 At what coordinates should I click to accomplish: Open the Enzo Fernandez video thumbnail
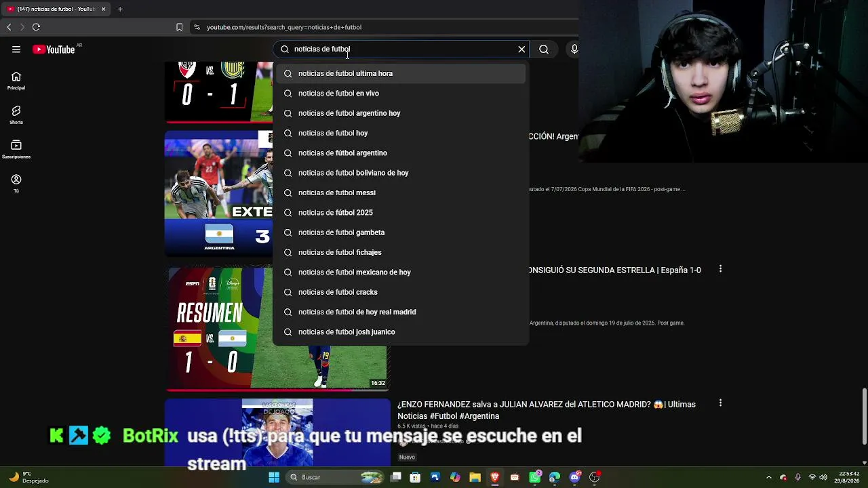tap(277, 432)
